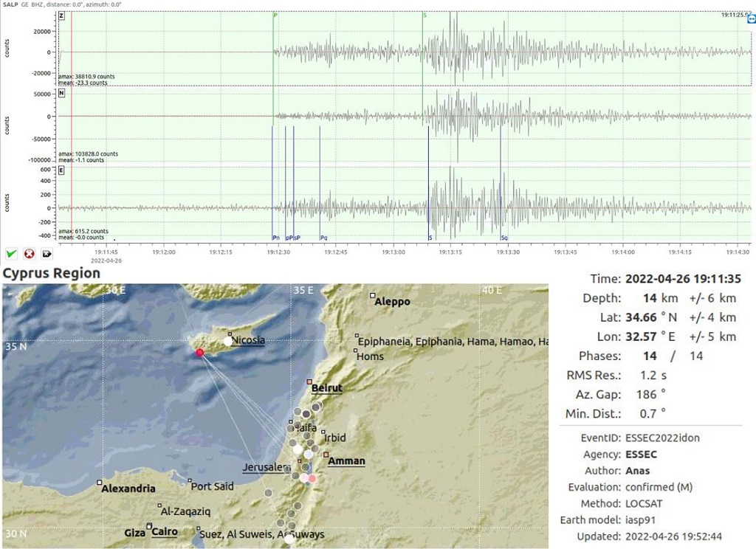Click the arrow tag icon beside red X
The height and width of the screenshot is (549, 756).
(47, 254)
